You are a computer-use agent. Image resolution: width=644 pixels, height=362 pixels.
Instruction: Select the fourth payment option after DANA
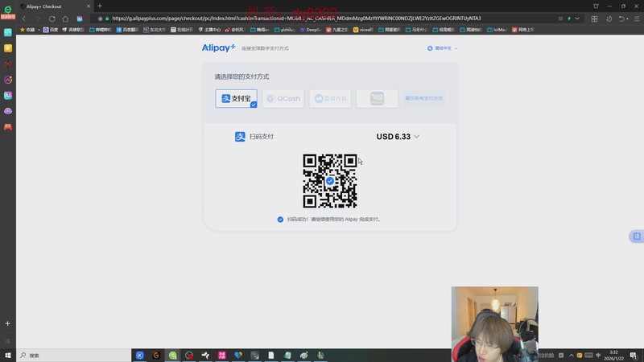click(x=377, y=98)
